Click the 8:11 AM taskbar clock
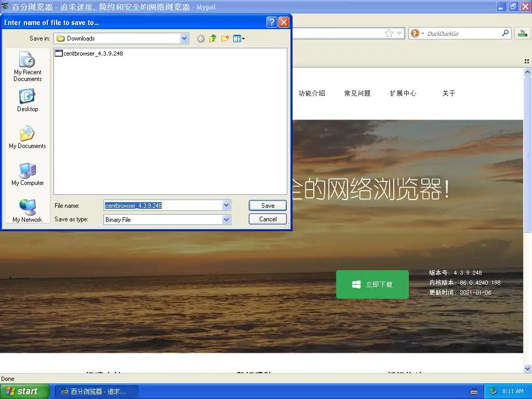 pos(513,392)
